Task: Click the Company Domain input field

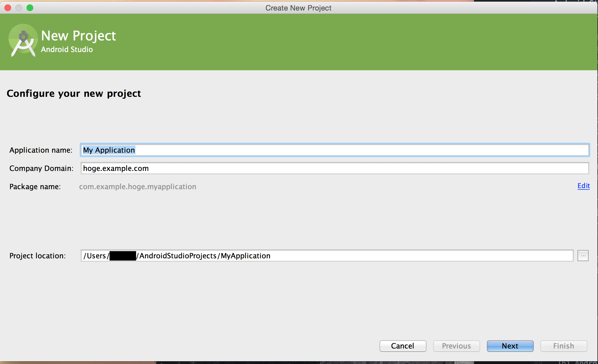Action: [335, 168]
